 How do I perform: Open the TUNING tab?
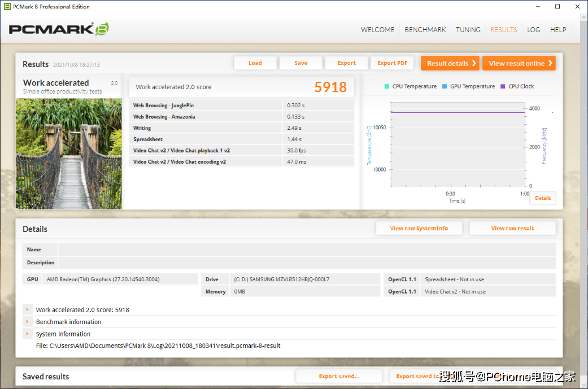tap(468, 29)
